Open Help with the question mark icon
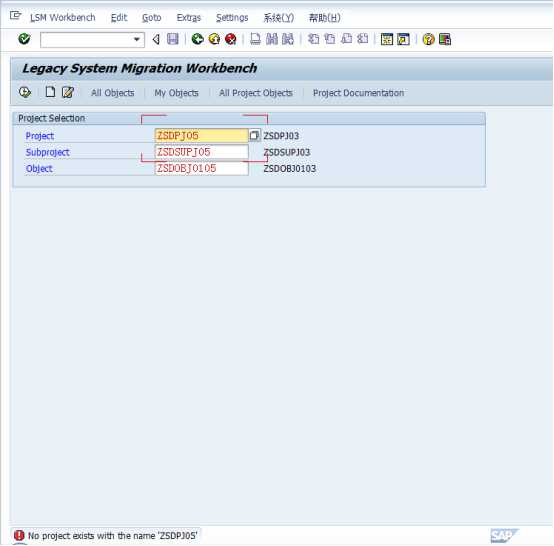This screenshot has width=554, height=546. [x=429, y=39]
